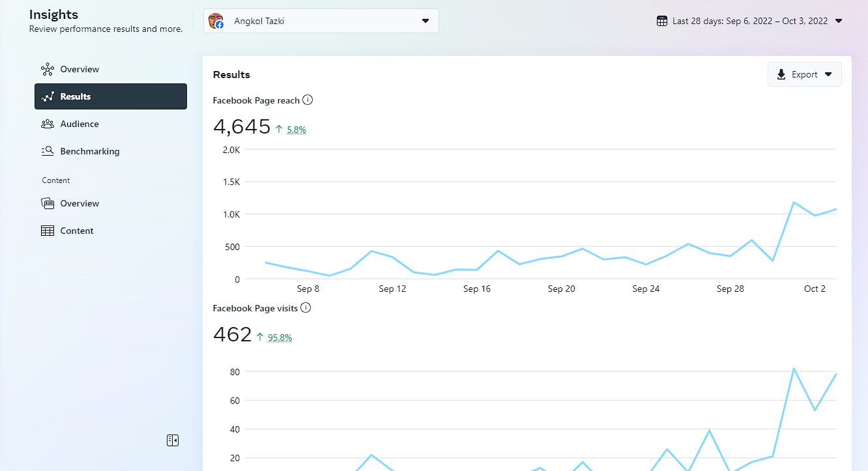Click the Sep 20 axis label

pos(562,289)
